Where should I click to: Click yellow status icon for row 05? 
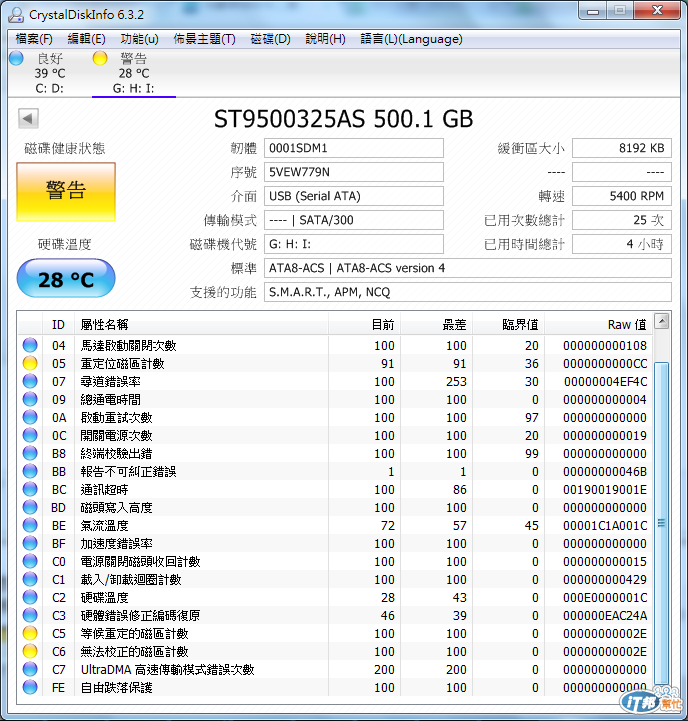(30, 363)
